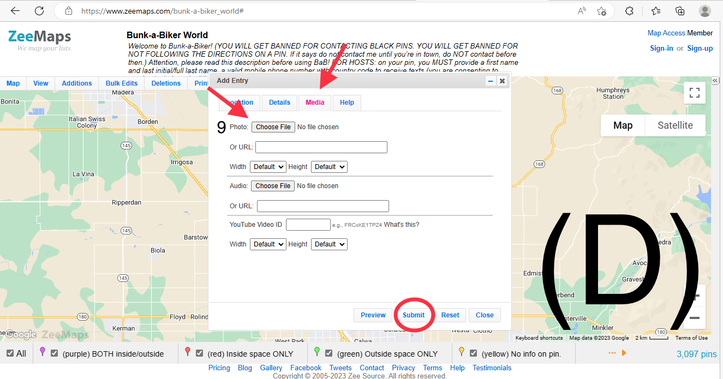Click the orange arrow next to legend
723x379 pixels.
point(624,353)
